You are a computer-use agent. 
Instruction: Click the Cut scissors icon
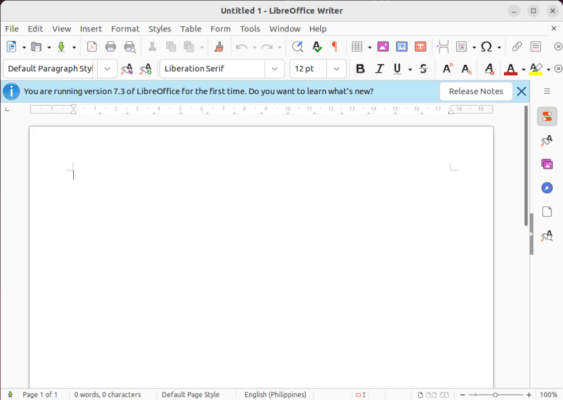click(152, 47)
